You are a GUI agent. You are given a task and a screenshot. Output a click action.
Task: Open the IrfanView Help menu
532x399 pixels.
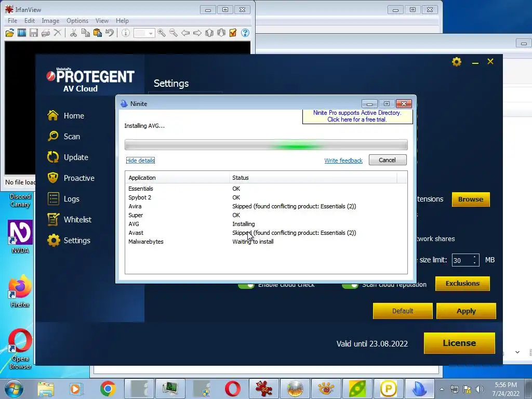click(122, 21)
